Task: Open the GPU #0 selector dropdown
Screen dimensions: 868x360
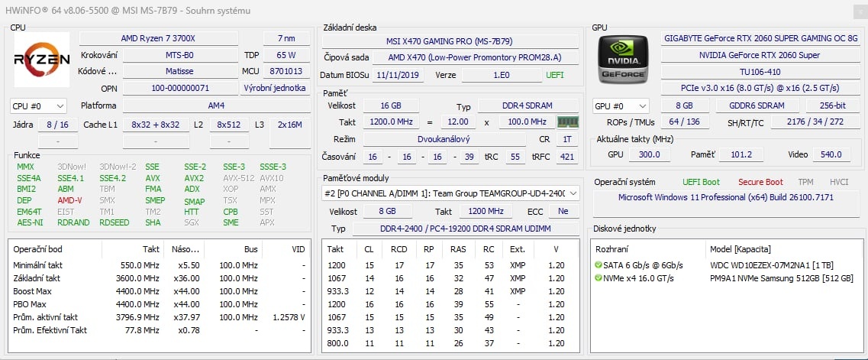Action: click(x=621, y=105)
